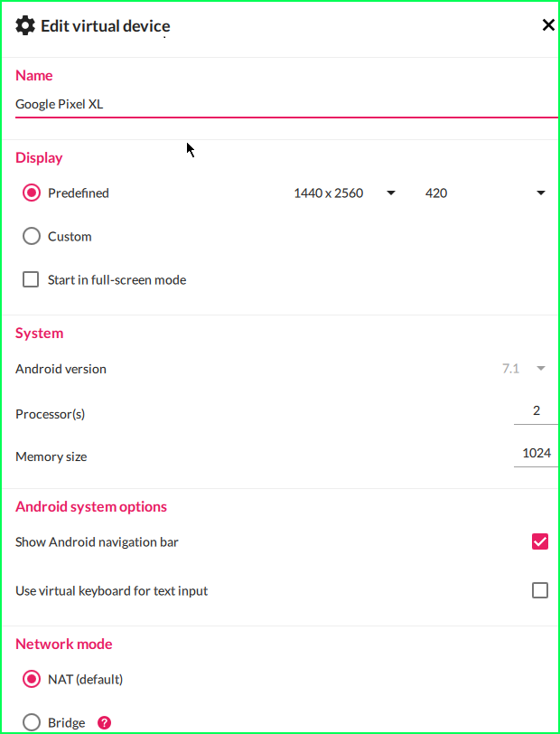Click the Memory size value field
This screenshot has width=560, height=734.
(x=536, y=453)
